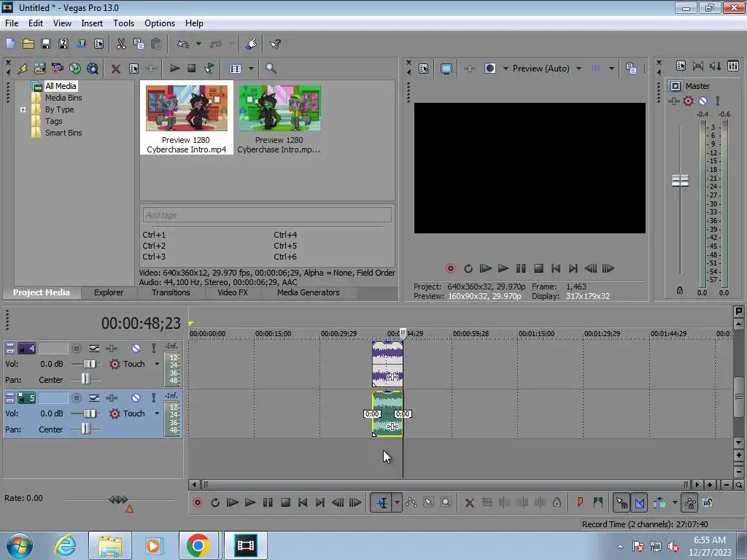Open the Options menu

click(x=160, y=23)
